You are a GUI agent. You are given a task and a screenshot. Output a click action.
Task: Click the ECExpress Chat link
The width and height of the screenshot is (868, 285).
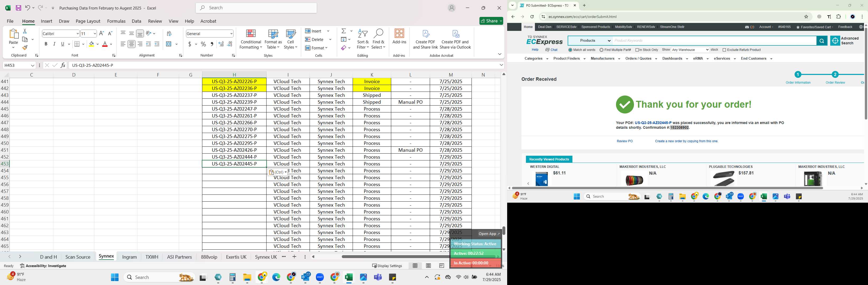pos(551,50)
